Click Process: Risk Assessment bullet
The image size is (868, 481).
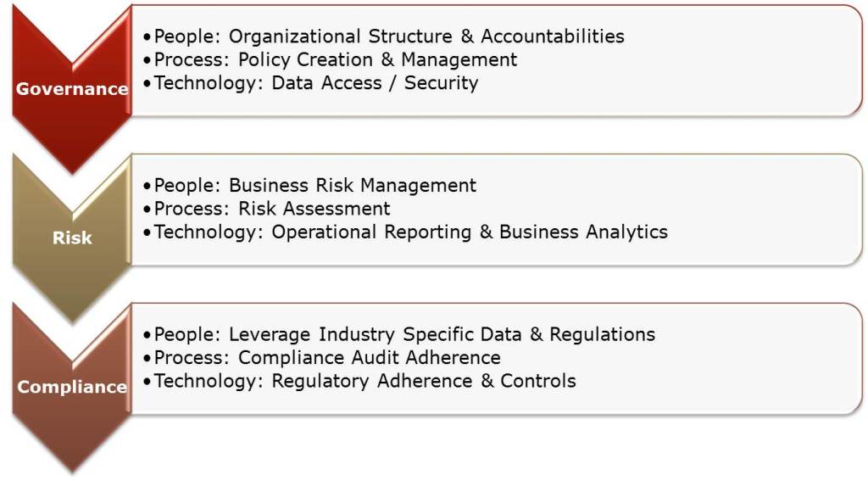click(x=266, y=209)
